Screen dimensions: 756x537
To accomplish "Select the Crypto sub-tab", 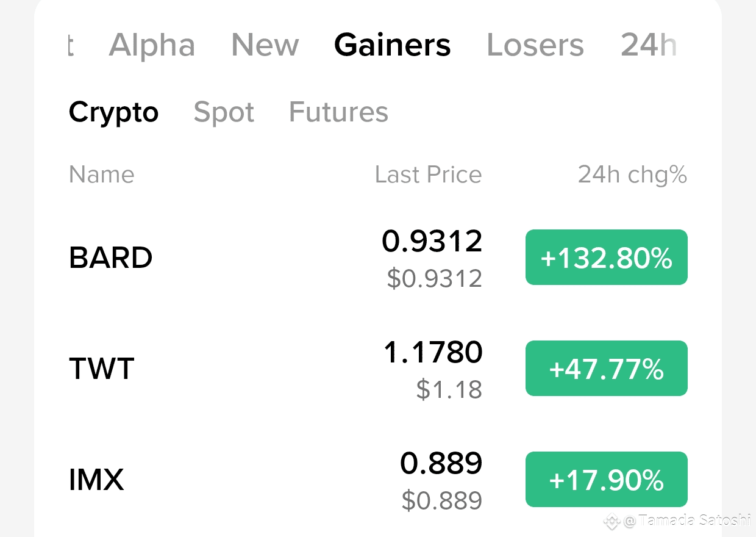I will click(114, 112).
